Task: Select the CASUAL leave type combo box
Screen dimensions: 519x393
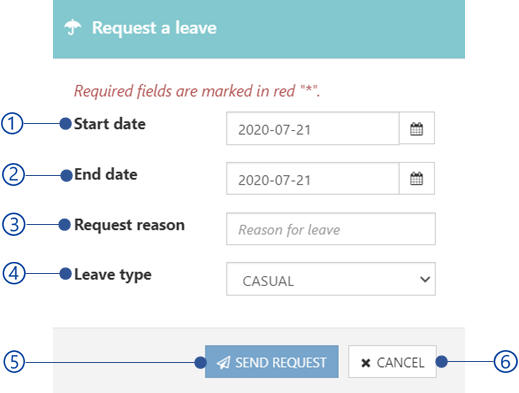Action: pyautogui.click(x=331, y=279)
